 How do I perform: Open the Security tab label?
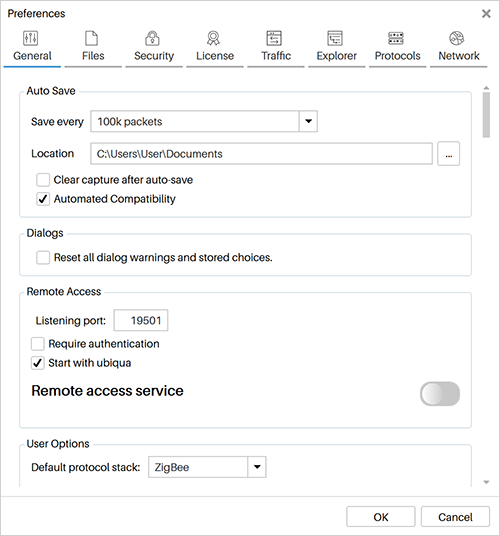pos(154,56)
